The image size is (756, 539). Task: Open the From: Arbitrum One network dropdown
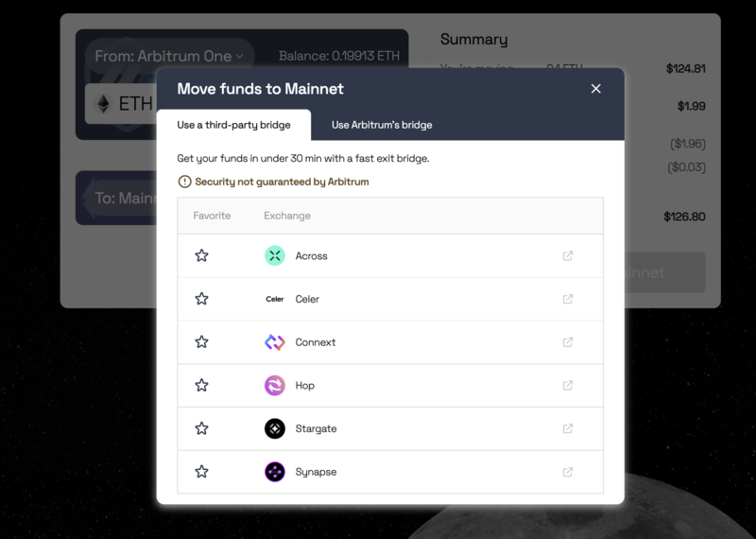click(169, 56)
